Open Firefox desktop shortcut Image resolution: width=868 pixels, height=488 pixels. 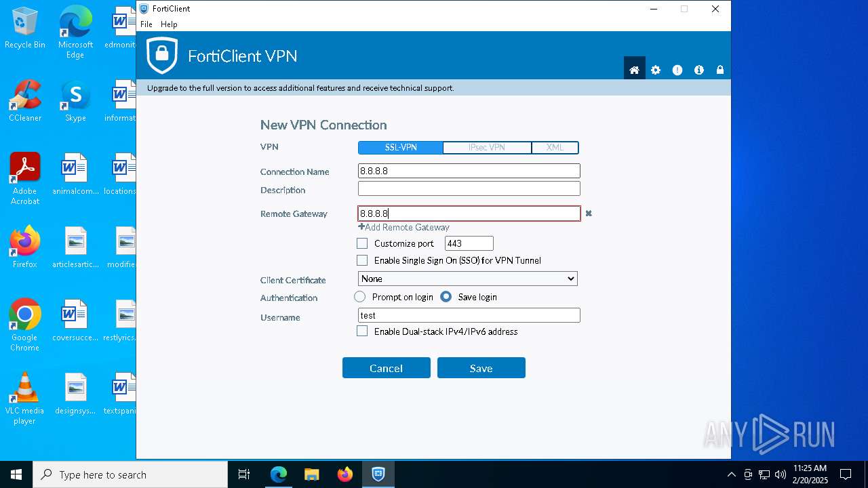25,247
